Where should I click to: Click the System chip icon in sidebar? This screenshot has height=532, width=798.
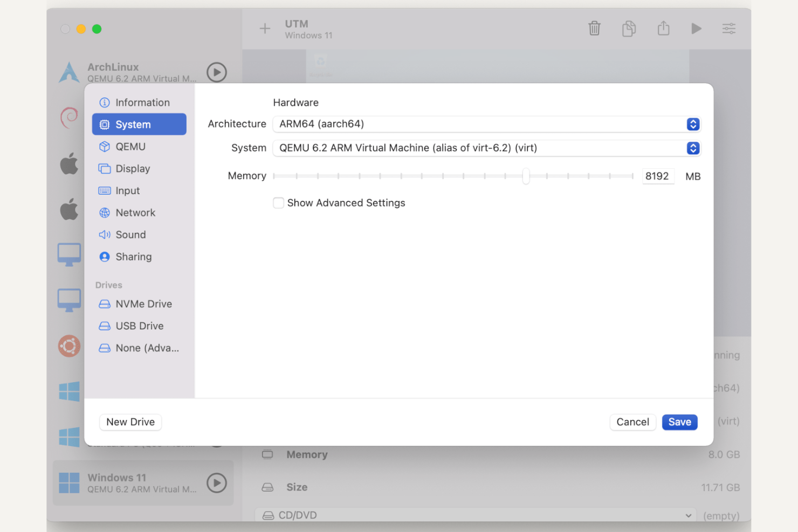(x=105, y=125)
